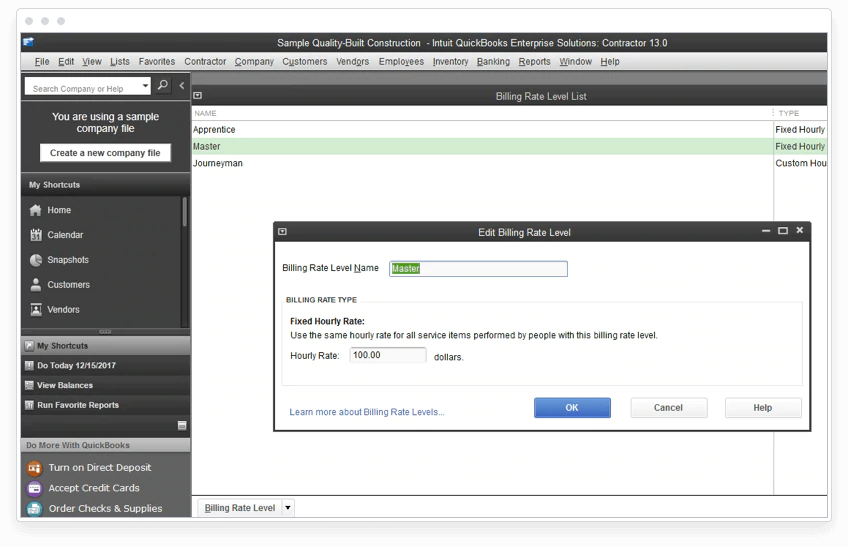Select the View Balances tab
848x546 pixels.
(105, 385)
